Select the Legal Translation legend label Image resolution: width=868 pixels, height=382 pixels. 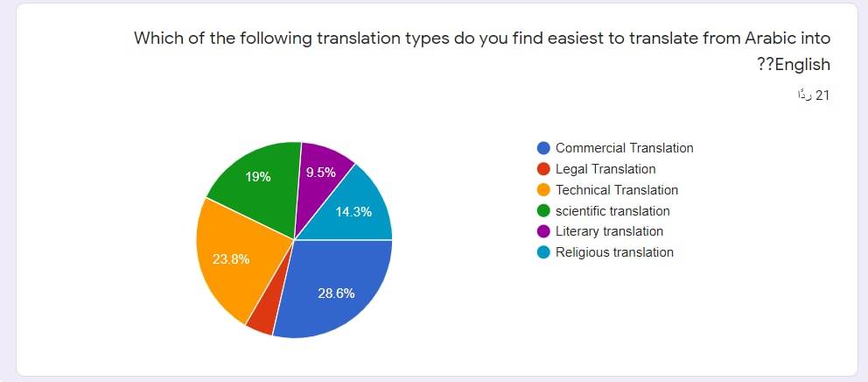point(605,169)
